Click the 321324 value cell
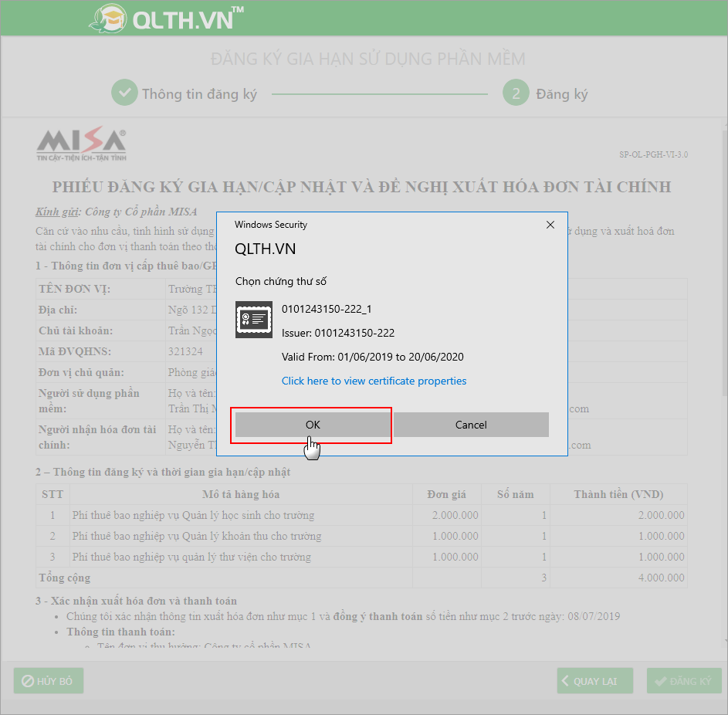 (191, 351)
